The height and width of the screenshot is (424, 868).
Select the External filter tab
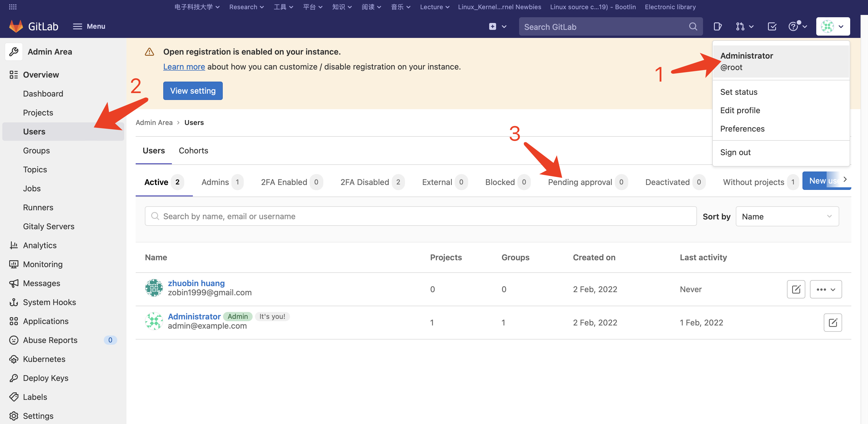(x=445, y=182)
